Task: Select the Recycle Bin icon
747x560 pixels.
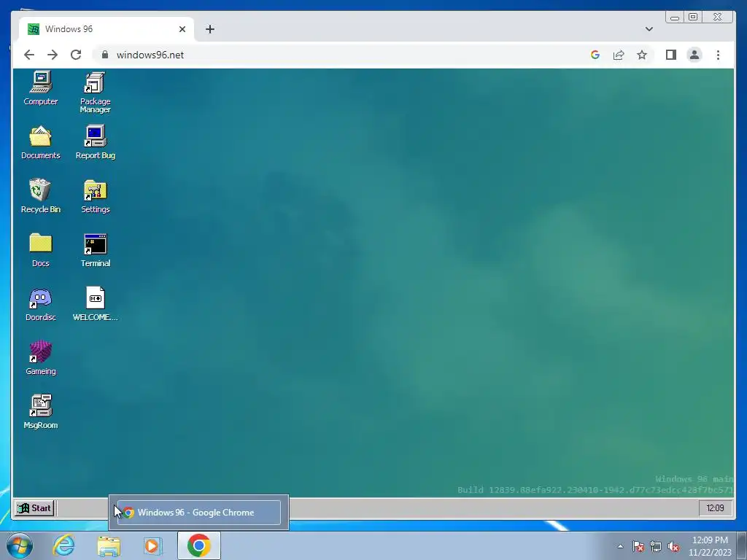Action: [41, 196]
